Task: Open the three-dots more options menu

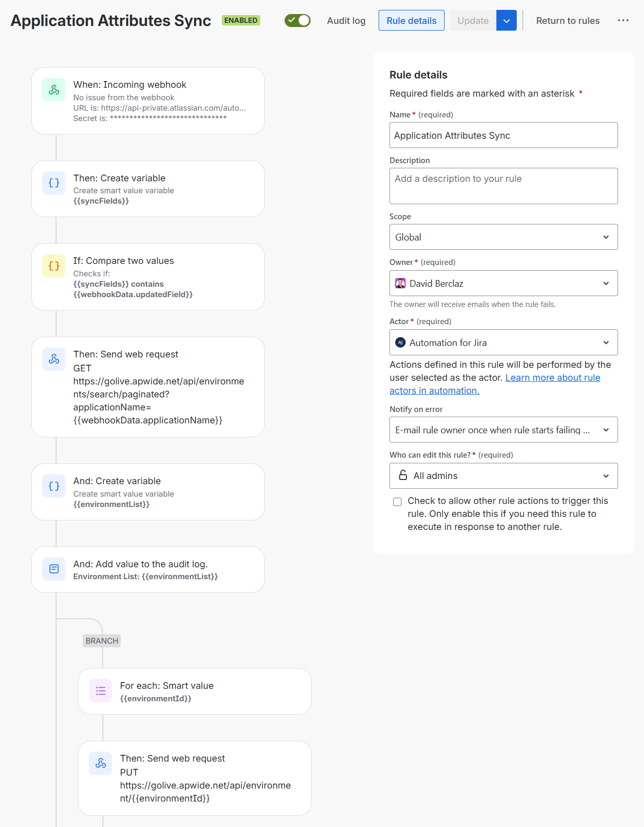Action: pos(623,21)
